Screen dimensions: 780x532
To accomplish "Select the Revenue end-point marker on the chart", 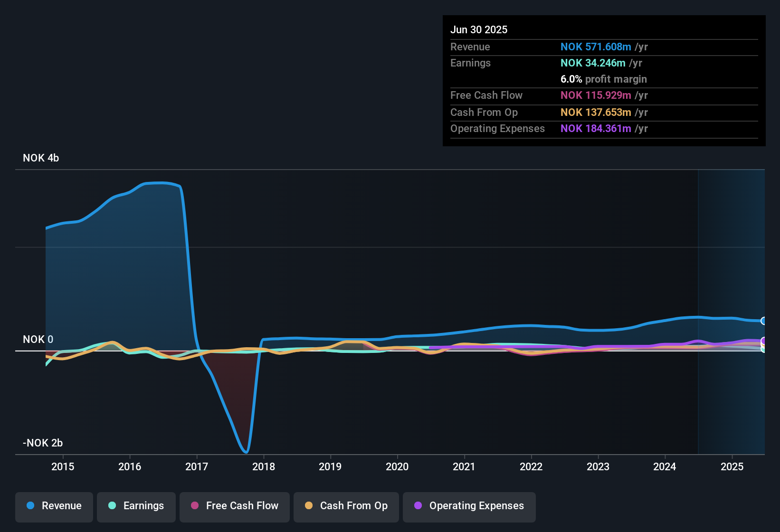I will pyautogui.click(x=763, y=321).
